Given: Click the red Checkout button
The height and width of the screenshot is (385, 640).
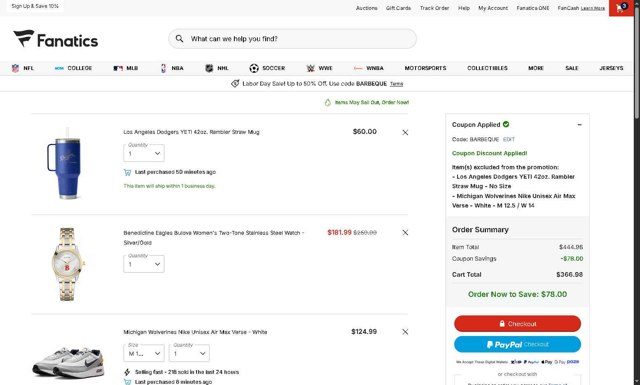Looking at the screenshot, I should click(517, 324).
